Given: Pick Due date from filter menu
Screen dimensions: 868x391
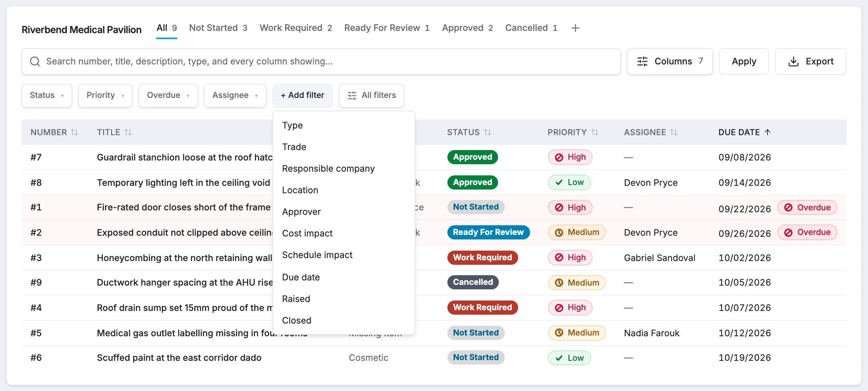Looking at the screenshot, I should (x=344, y=277).
